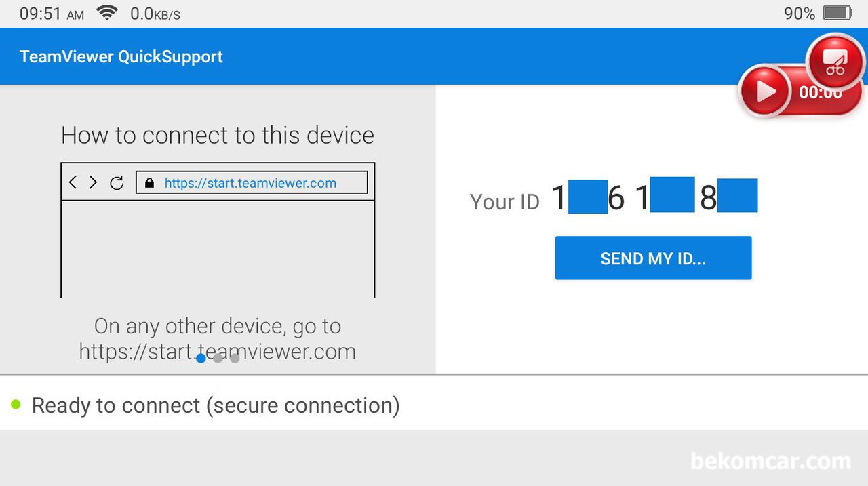Tap the battery icon in status bar
This screenshot has height=486, width=868.
[837, 13]
